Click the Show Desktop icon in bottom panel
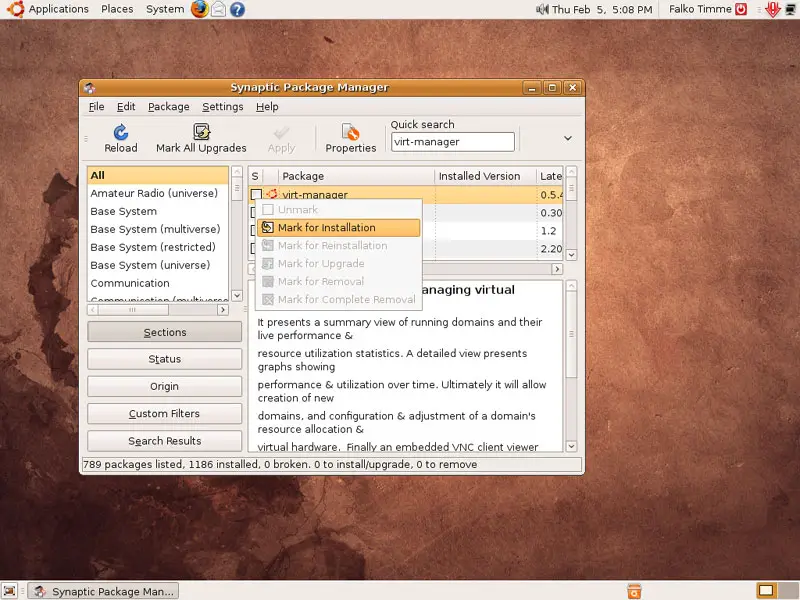 coord(10,591)
